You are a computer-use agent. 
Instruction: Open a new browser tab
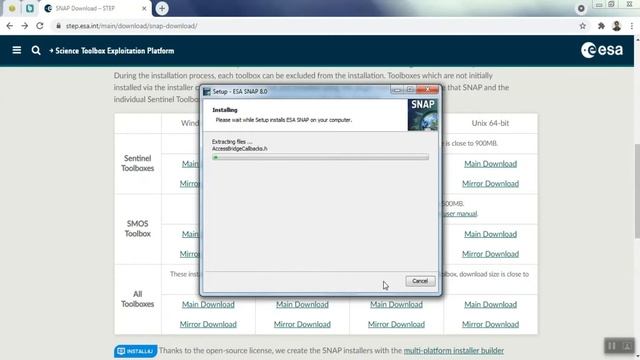pyautogui.click(x=162, y=8)
